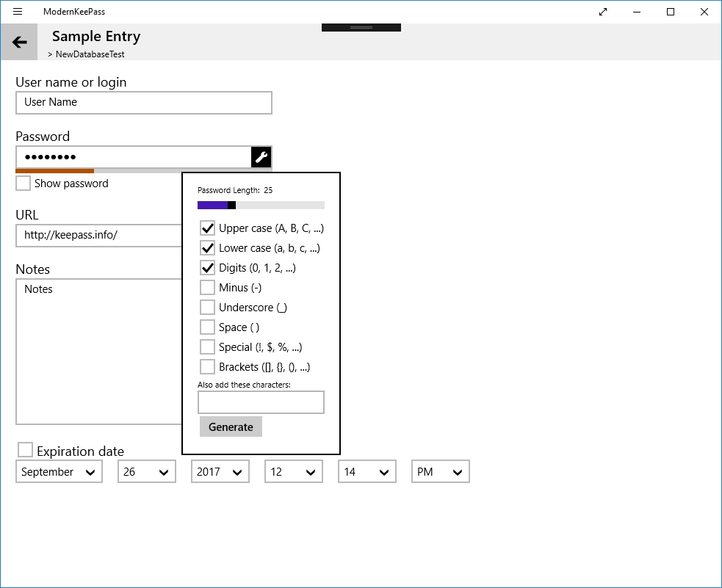
Task: Click the Generate button
Action: [231, 427]
